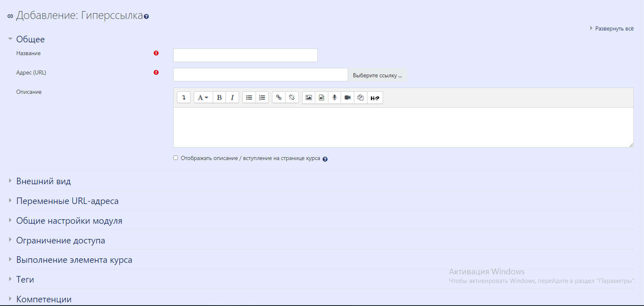Expand the Ограничение доступа section
Screen dimensions: 644x306
(60, 241)
